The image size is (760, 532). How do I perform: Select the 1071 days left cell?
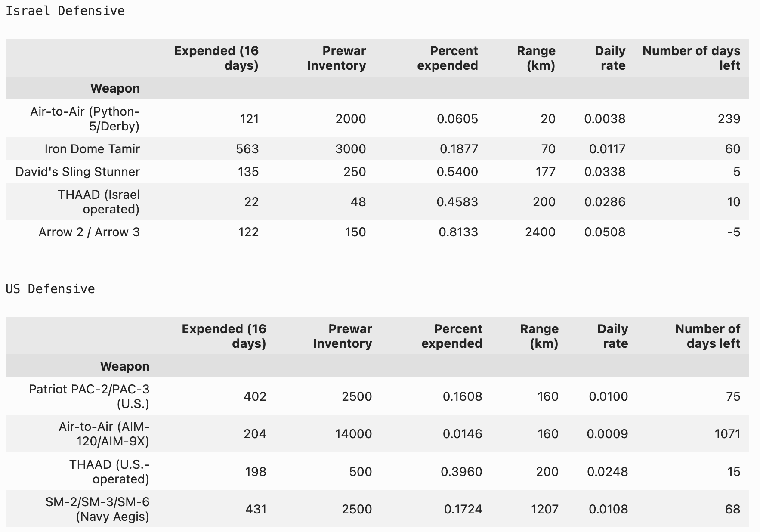pos(727,434)
